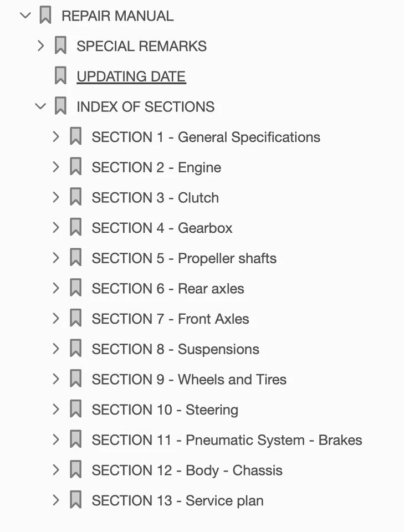Screen dimensions: 404x532
Task: Click the bookmark icon for SECTION 2 - Engine
Action: 76,167
